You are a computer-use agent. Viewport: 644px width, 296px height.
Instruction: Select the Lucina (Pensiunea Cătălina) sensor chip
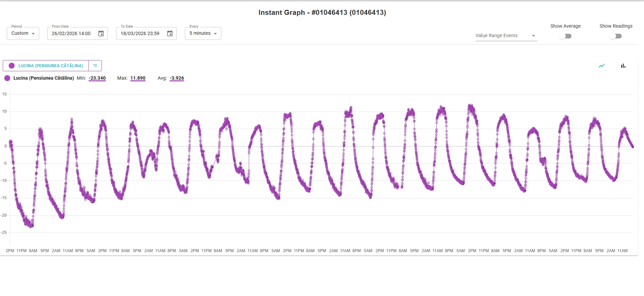point(51,66)
